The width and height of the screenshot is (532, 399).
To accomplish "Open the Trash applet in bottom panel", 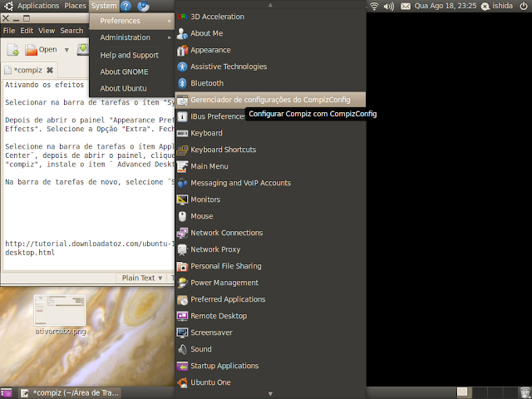I will [x=525, y=392].
